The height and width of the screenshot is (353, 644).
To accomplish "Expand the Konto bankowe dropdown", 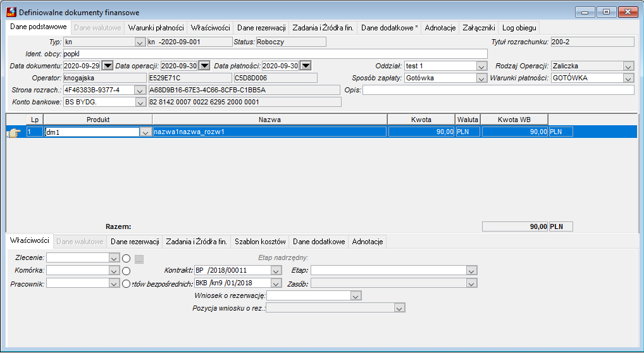I will [140, 102].
